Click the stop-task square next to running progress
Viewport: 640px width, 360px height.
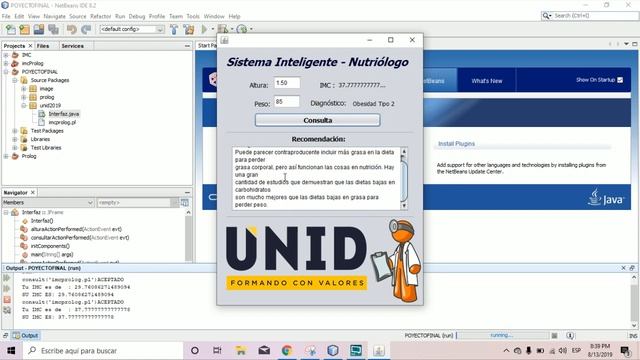[x=554, y=336]
